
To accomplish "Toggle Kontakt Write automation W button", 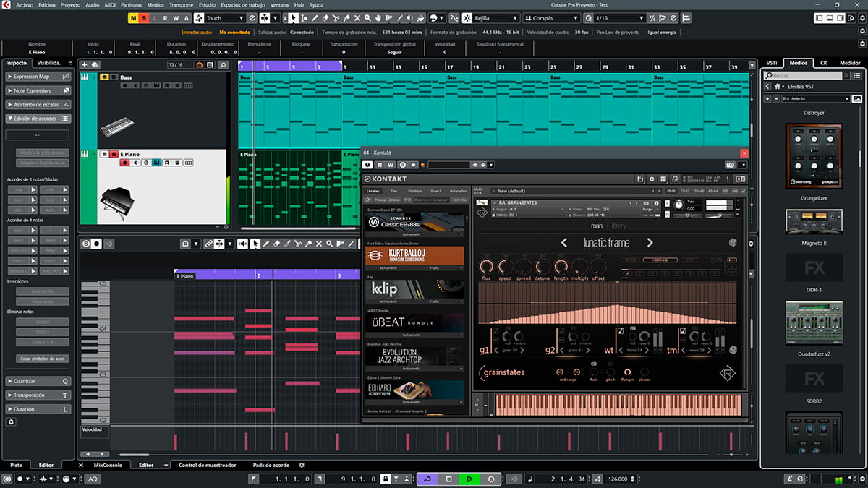I will tap(392, 165).
